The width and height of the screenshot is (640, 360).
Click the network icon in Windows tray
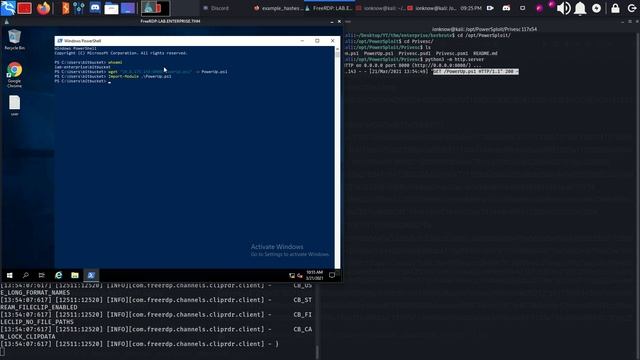point(292,276)
